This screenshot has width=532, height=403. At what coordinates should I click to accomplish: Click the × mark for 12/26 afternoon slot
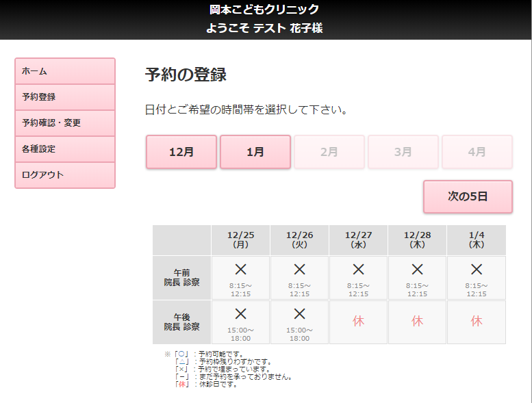(x=299, y=314)
